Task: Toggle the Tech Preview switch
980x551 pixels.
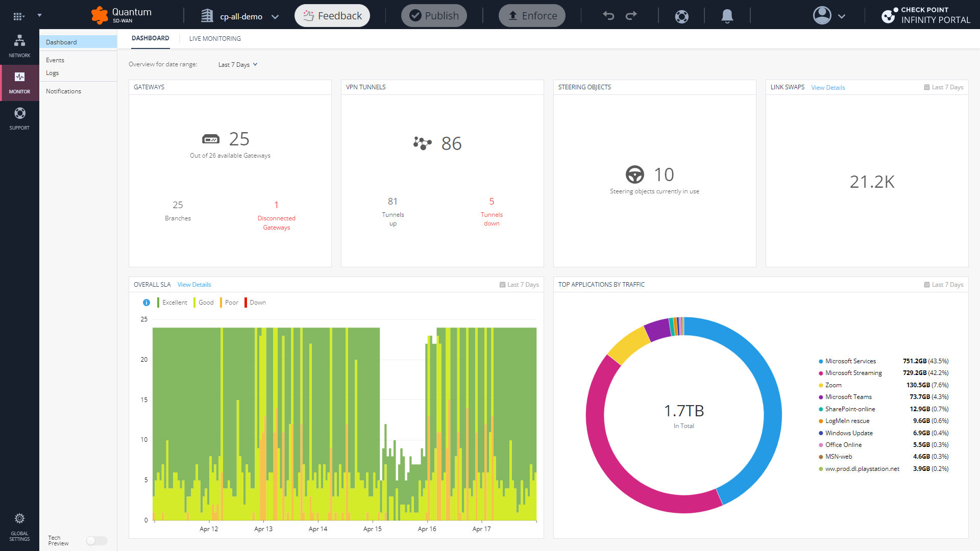Action: (96, 541)
